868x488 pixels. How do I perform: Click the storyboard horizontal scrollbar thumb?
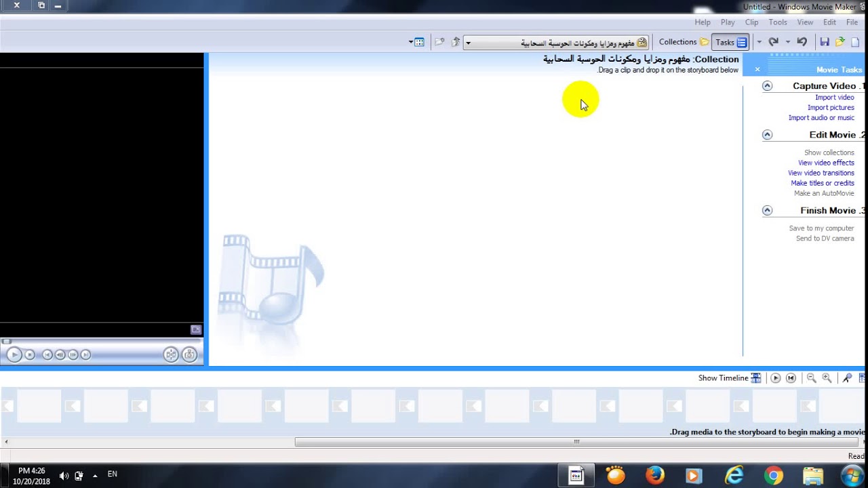click(577, 442)
